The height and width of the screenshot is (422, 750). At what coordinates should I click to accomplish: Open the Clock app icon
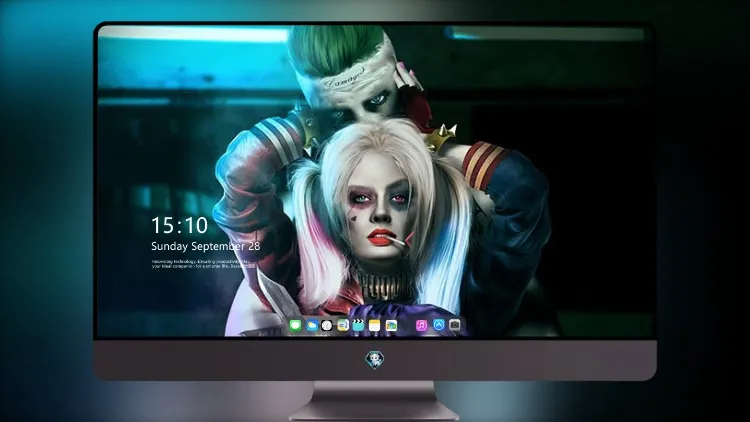327,326
